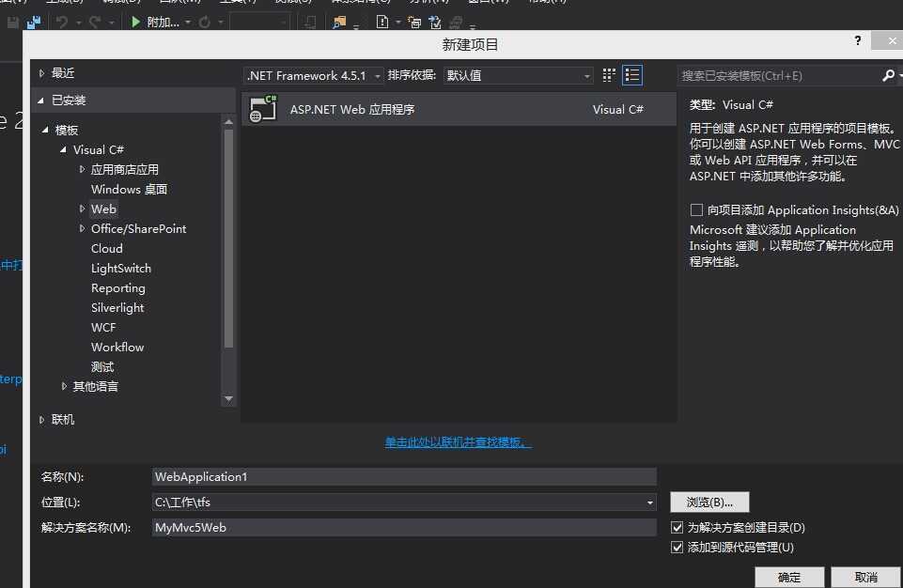Viewport: 903px width, 588px height.
Task: Enable adding Application Insights to project
Action: click(695, 209)
